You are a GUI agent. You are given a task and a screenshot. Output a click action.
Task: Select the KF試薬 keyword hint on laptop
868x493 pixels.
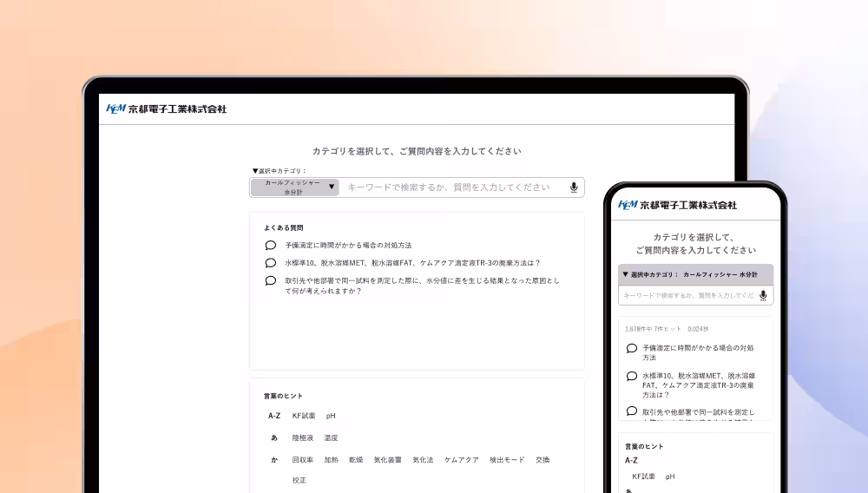(303, 416)
